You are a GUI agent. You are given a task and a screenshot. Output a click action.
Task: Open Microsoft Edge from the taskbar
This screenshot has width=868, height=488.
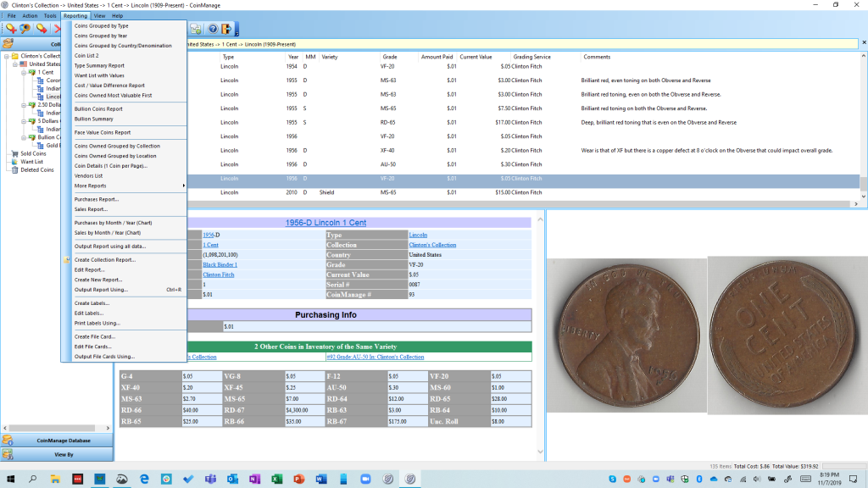coord(144,480)
